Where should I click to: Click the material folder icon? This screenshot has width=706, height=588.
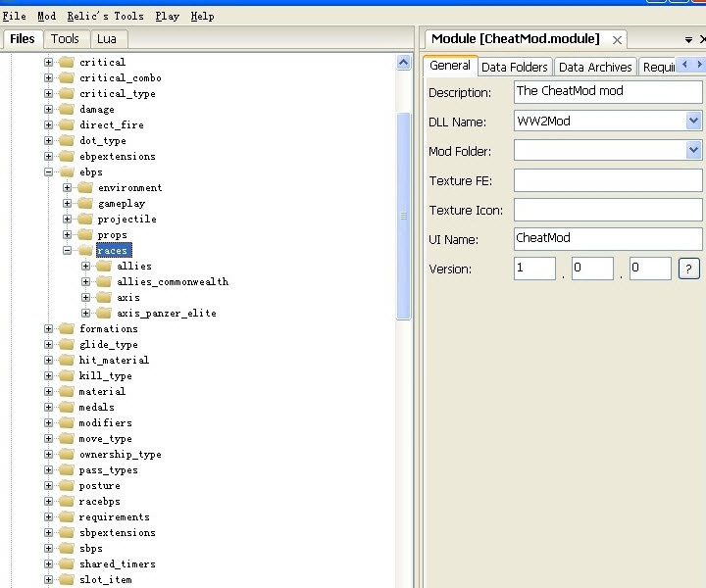tap(67, 391)
